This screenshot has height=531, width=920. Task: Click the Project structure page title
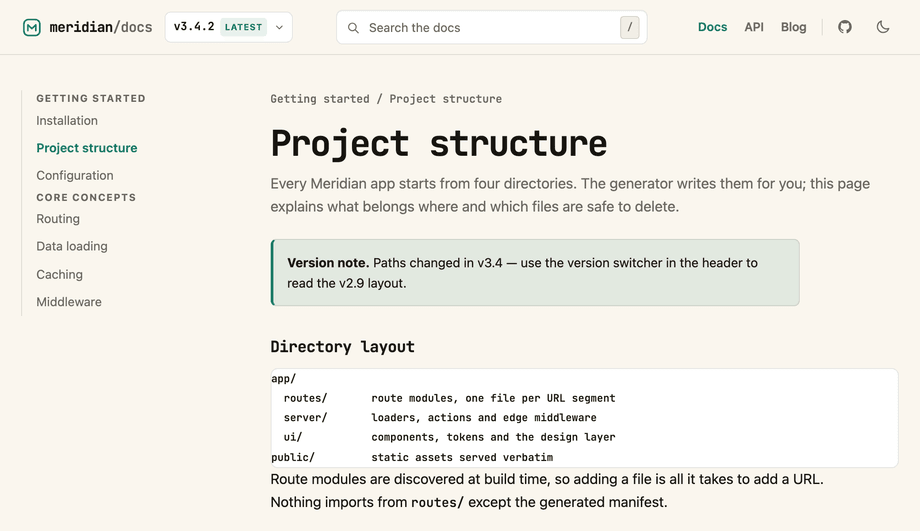(439, 144)
